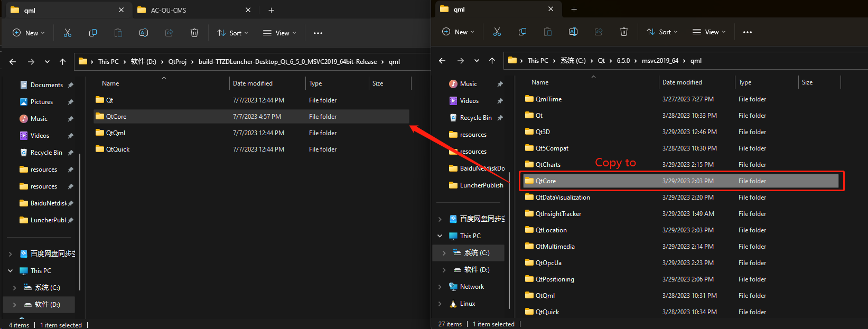Expand Network node in right window sidebar
868x329 pixels.
point(440,287)
